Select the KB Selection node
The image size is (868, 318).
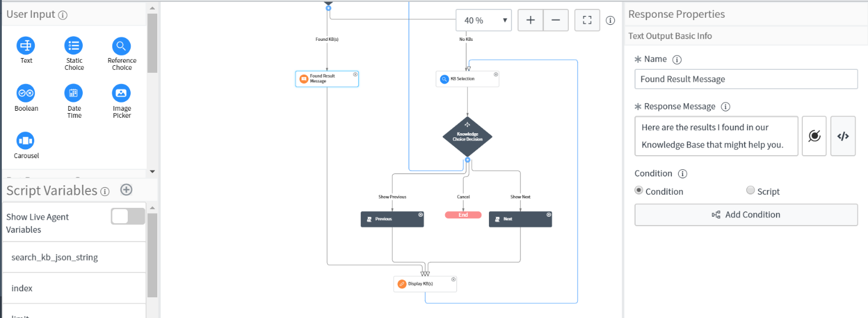(467, 79)
